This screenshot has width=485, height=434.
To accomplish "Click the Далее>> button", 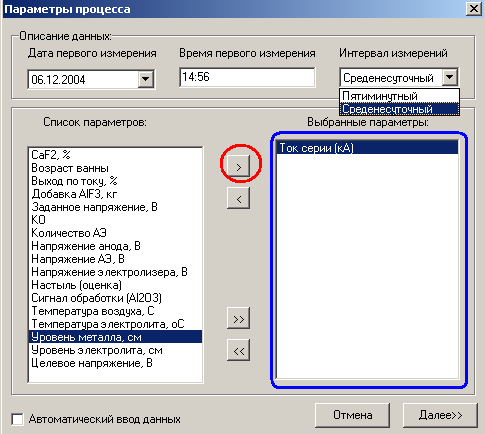I will [440, 415].
